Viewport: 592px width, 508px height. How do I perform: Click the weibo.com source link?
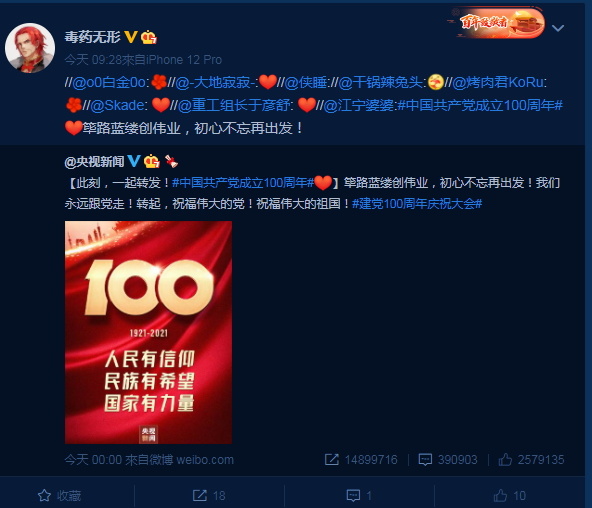[x=205, y=460]
